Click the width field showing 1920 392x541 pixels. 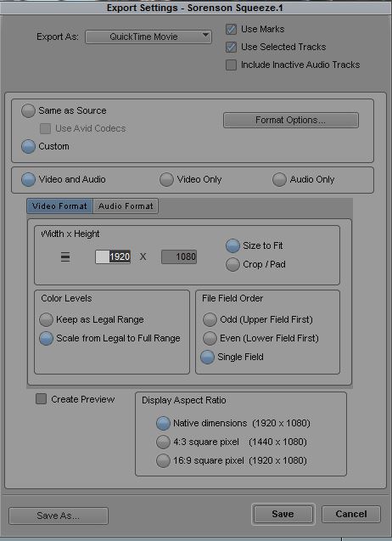point(113,257)
